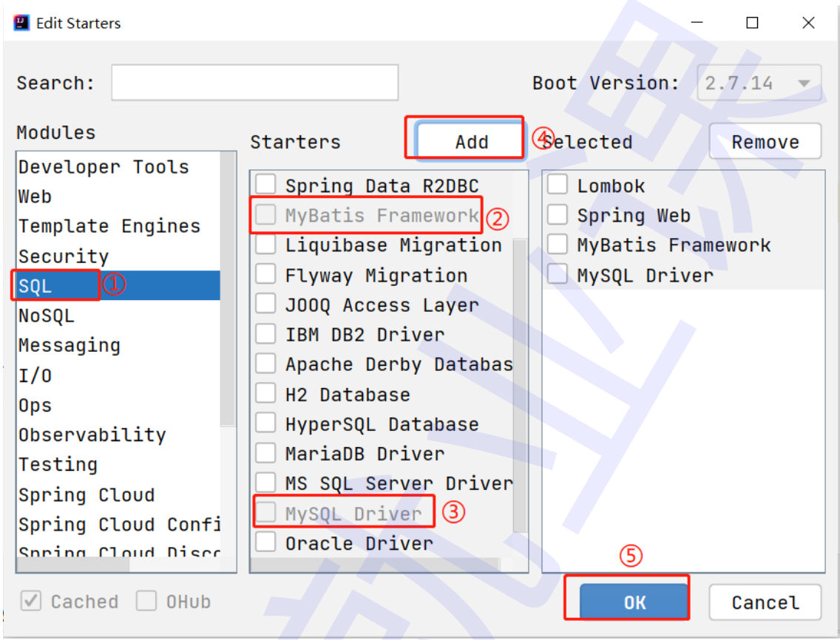
Task: Click the IntelliJ IDEA icon in title bar
Action: [21, 22]
